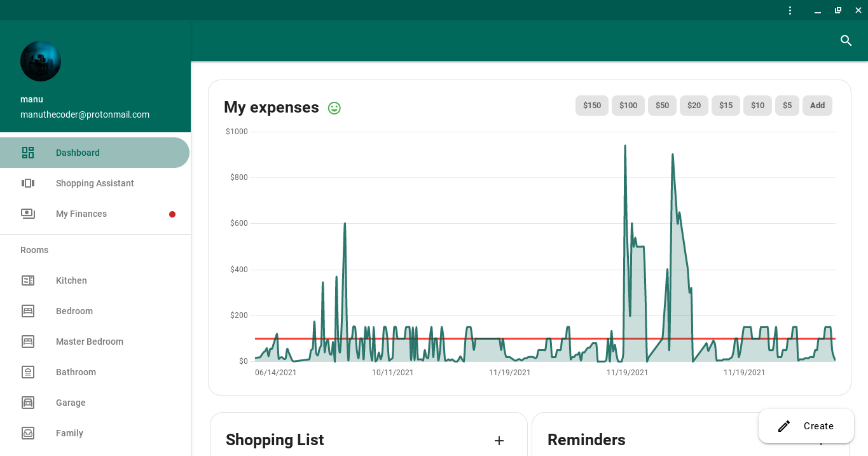Restore the window size
This screenshot has height=456, width=868.
pyautogui.click(x=838, y=10)
